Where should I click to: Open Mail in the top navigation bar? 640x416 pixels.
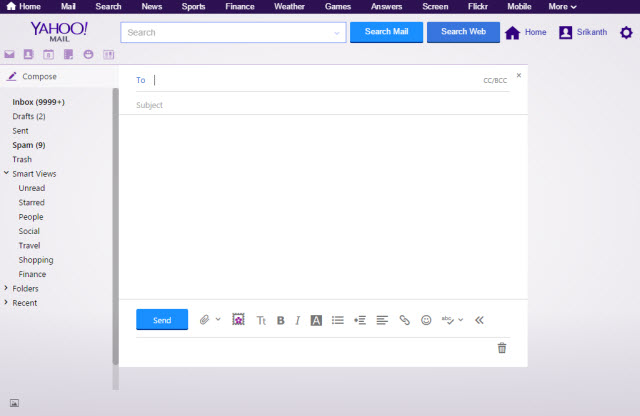click(x=68, y=7)
